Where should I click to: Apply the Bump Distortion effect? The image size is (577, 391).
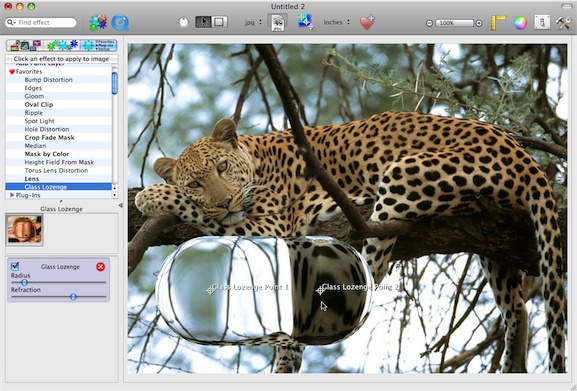[x=59, y=79]
